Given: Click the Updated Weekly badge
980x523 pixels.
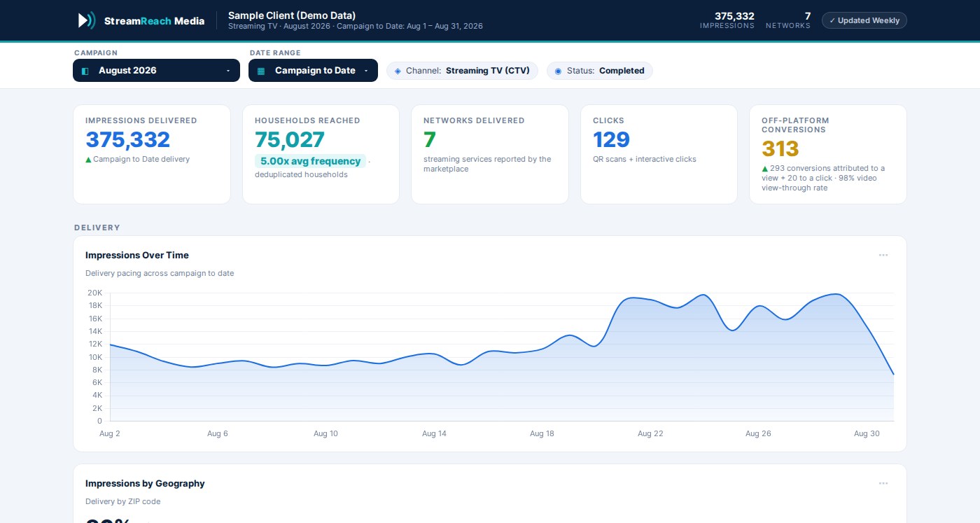Looking at the screenshot, I should [864, 20].
